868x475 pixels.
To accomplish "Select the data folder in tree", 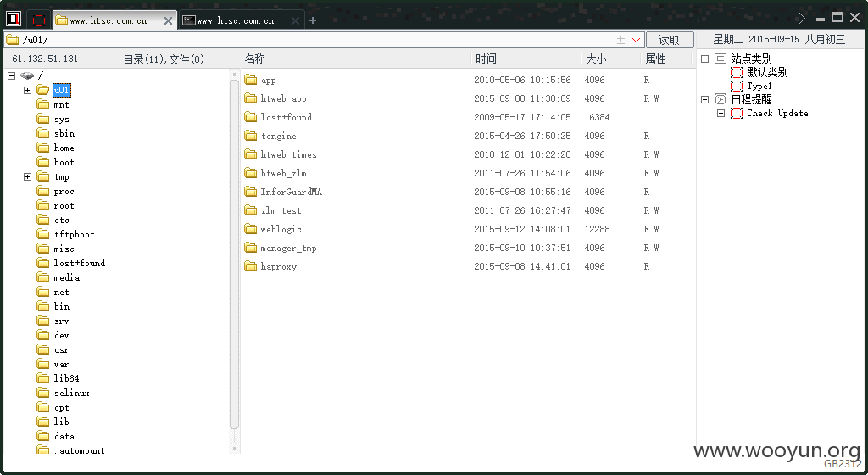I will (64, 436).
